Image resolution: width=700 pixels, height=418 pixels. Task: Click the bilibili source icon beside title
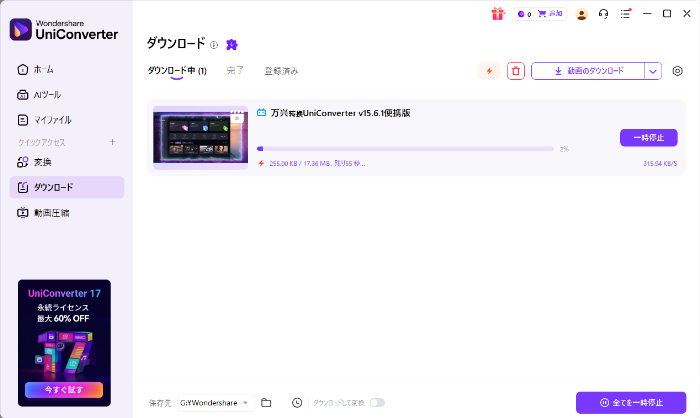coord(262,113)
